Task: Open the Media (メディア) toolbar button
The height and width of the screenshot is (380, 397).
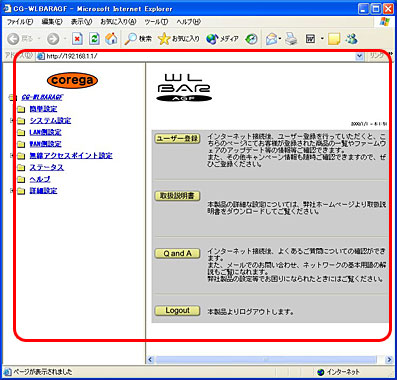Action: pos(222,39)
